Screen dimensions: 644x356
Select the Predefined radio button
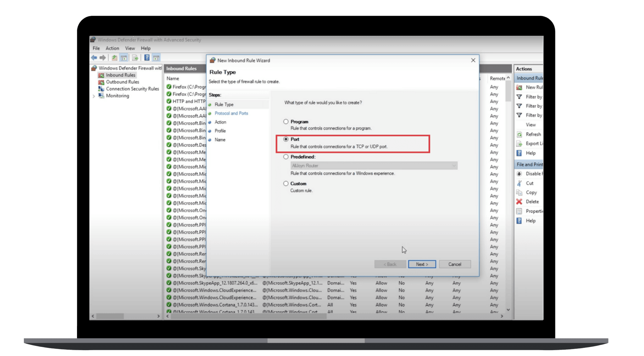[286, 157]
